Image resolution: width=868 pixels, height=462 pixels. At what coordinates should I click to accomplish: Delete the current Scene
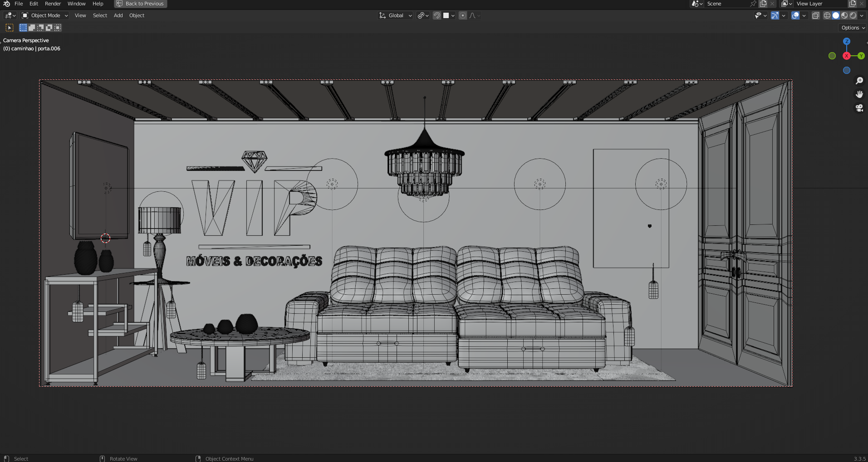[772, 4]
